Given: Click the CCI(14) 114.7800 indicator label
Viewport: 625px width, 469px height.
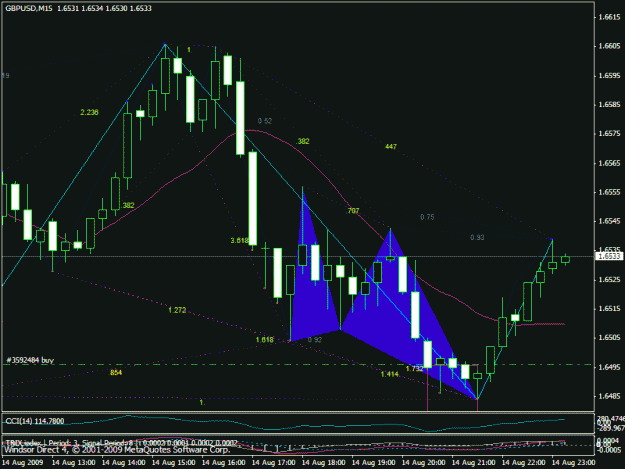Looking at the screenshot, I should 35,421.
